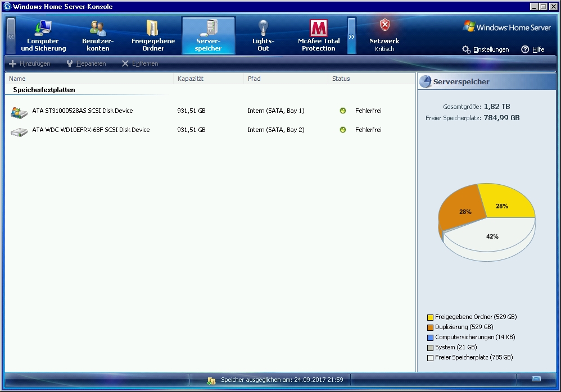Image resolution: width=561 pixels, height=392 pixels.
Task: Select the Serverspeicher server icon
Action: pyautogui.click(x=209, y=28)
